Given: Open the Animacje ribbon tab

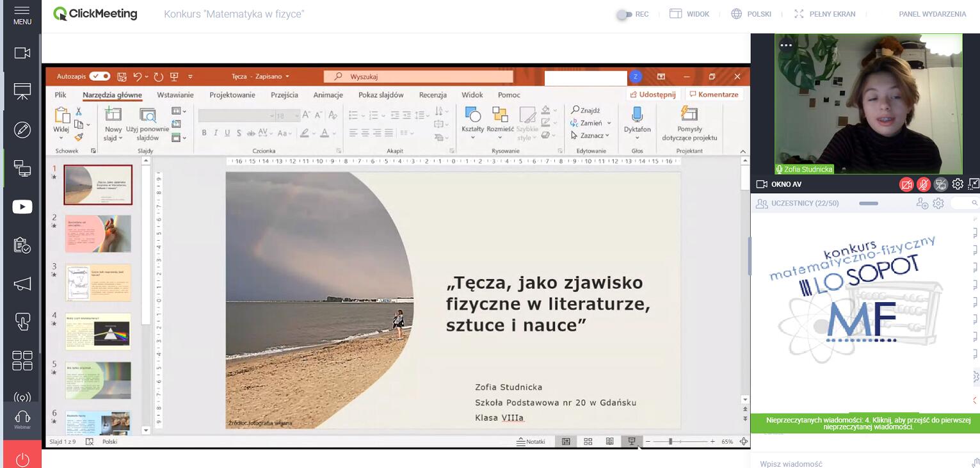Looking at the screenshot, I should 328,95.
